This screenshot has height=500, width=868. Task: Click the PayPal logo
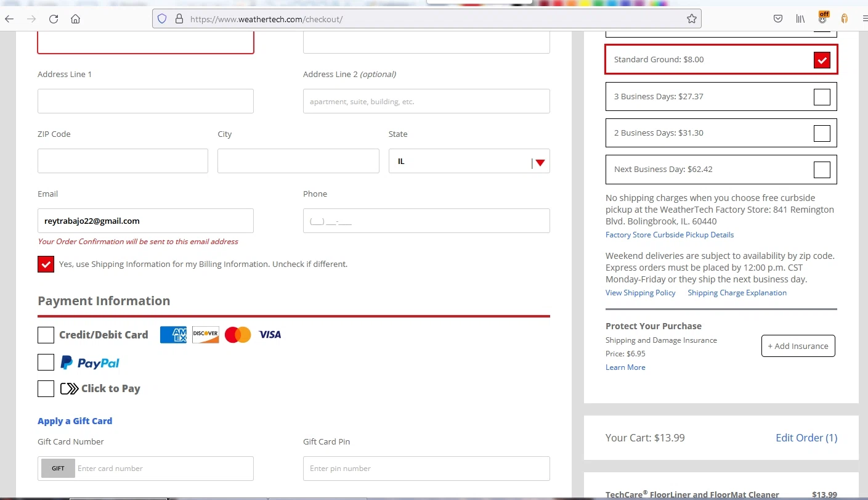(x=90, y=363)
